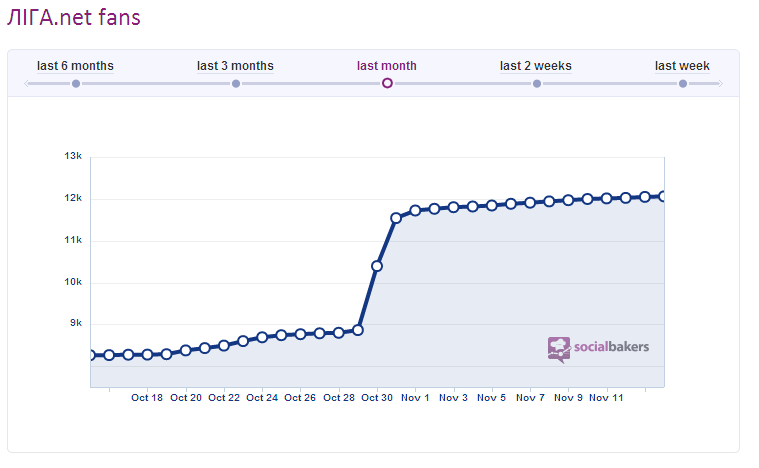Click the chart data point above Nov 9

point(568,200)
